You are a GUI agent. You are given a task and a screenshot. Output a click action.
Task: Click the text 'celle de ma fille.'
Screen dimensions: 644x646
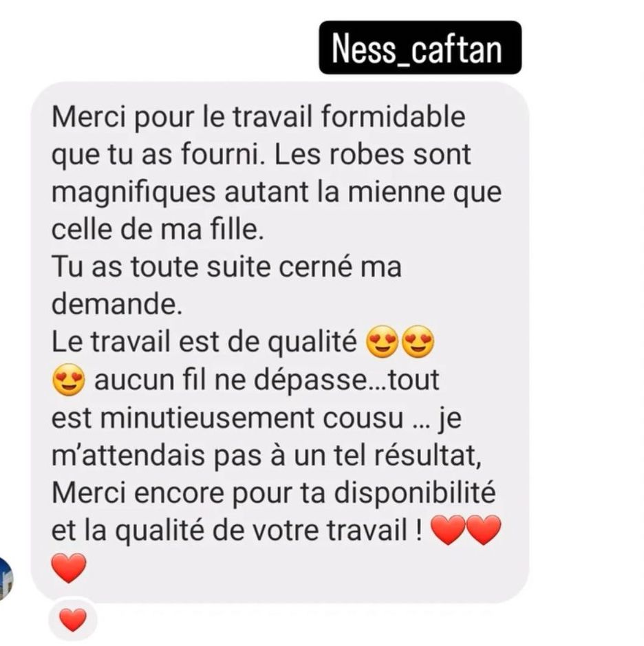point(158,230)
